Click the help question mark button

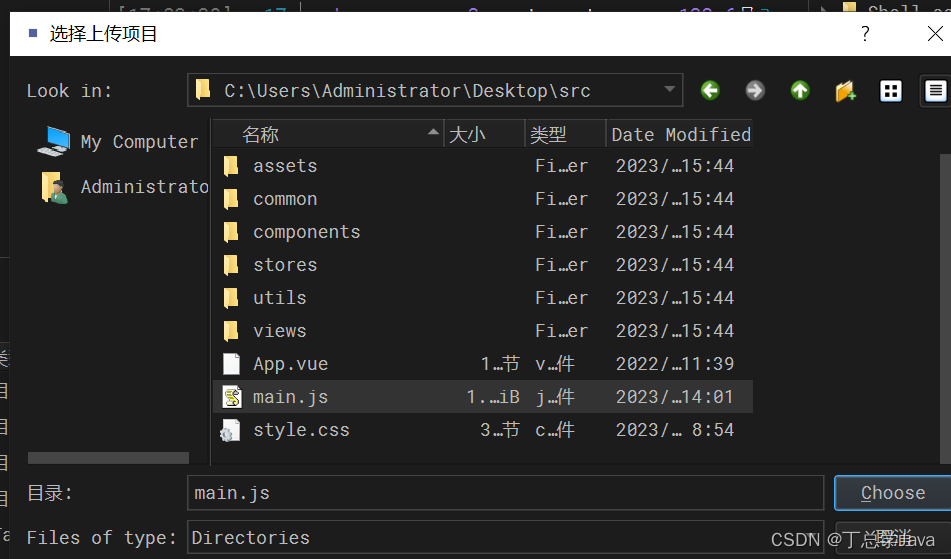coord(865,33)
